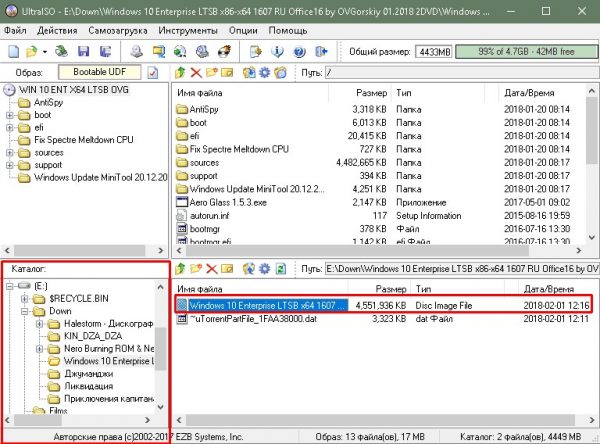Sort image pane by Дата/Время column
This screenshot has width=600, height=444.
542,93
